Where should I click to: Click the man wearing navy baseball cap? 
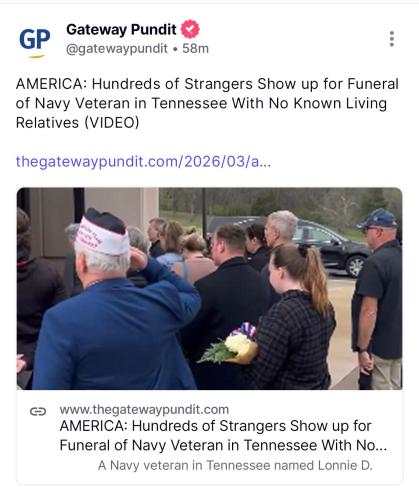[378, 298]
